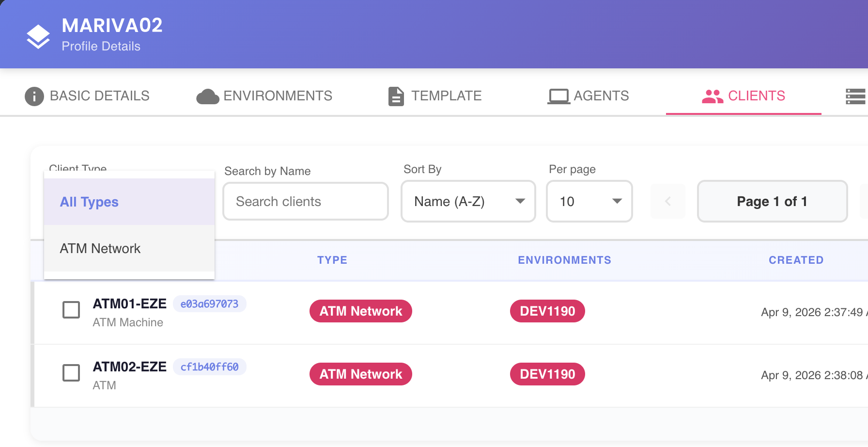Viewport: 868px width, 447px height.
Task: Check the ATM01-EZE row checkbox
Action: [71, 310]
